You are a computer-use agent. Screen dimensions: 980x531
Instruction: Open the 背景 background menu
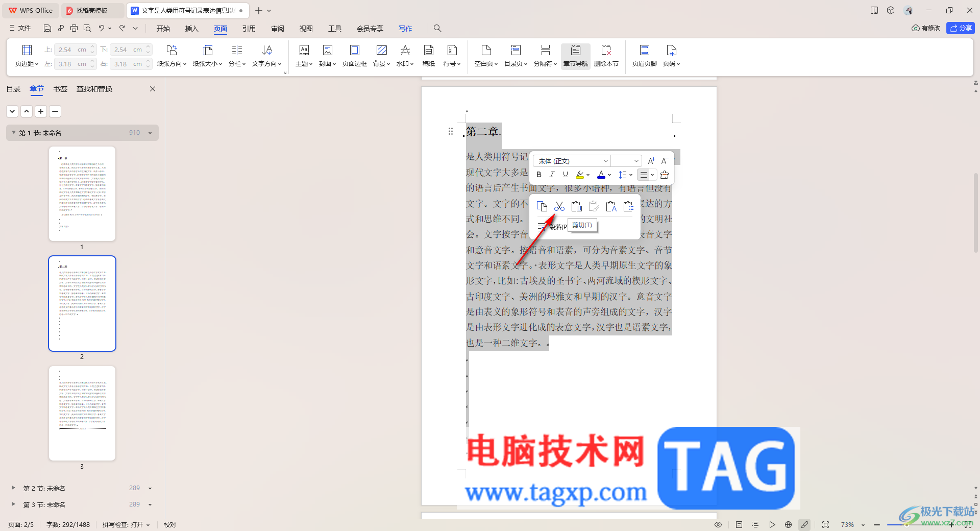pos(381,56)
